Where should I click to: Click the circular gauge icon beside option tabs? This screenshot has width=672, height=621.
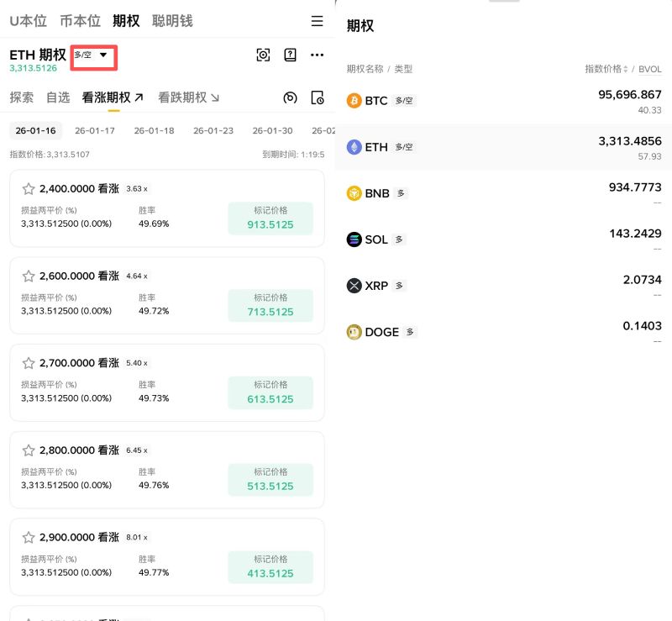(x=290, y=97)
